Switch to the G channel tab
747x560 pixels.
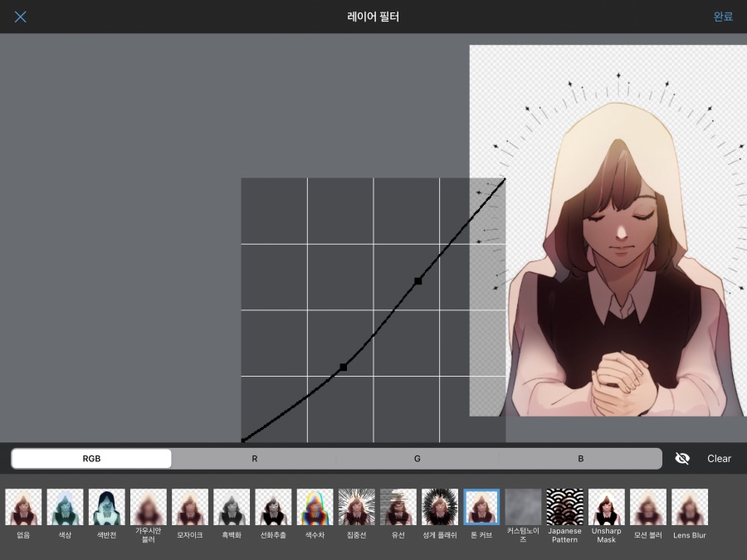click(x=417, y=458)
